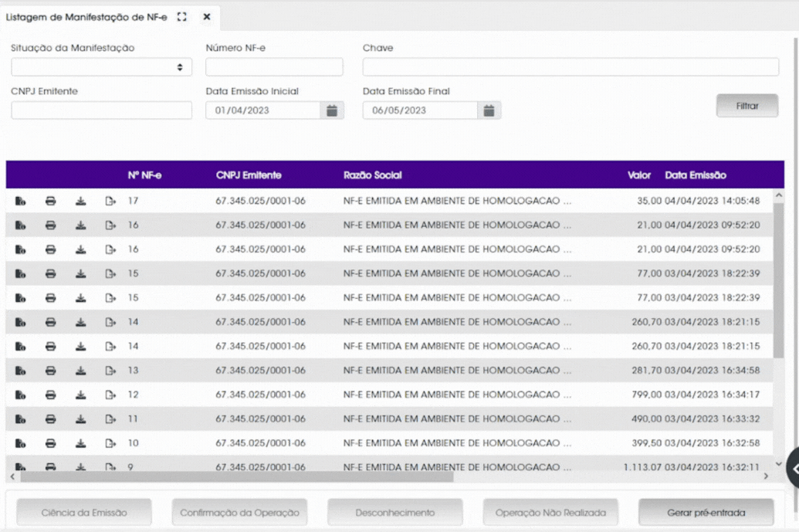This screenshot has width=799, height=532.
Task: Download NF-e 13 with the download icon
Action: click(x=80, y=371)
